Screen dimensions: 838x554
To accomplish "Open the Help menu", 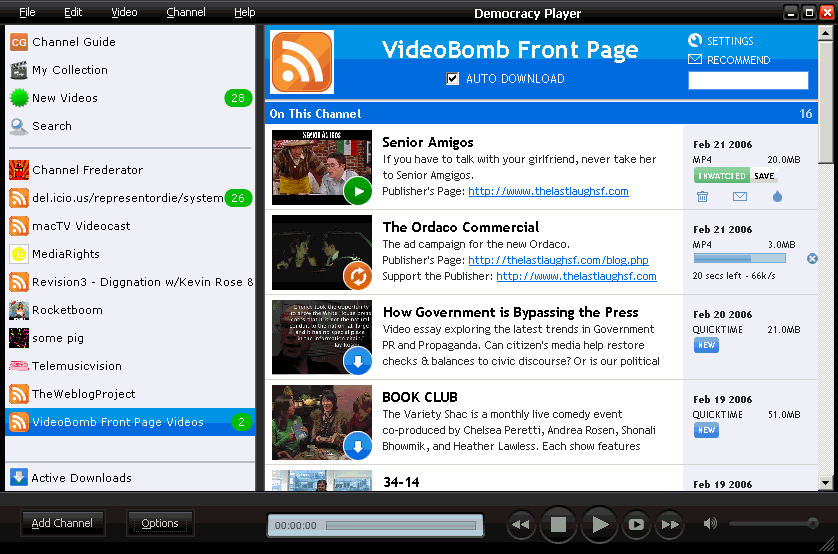I will point(244,12).
